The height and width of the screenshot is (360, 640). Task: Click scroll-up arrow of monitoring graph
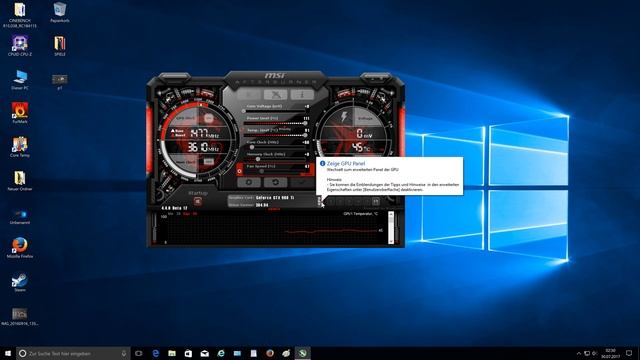391,214
